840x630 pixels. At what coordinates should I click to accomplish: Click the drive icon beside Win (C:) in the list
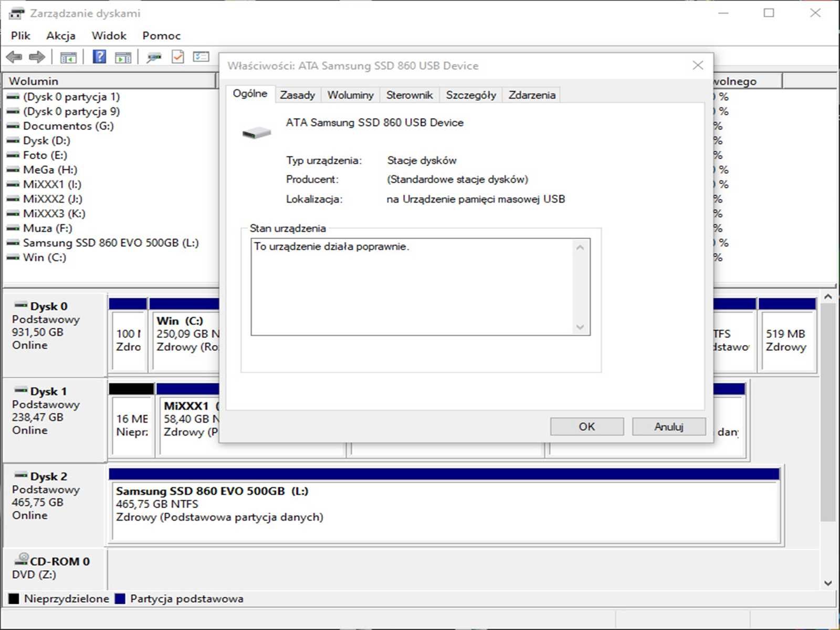(13, 257)
